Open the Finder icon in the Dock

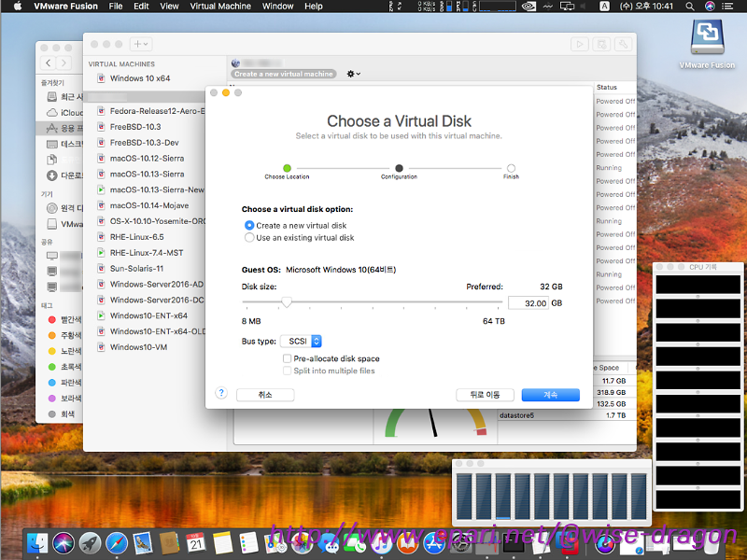pyautogui.click(x=37, y=543)
